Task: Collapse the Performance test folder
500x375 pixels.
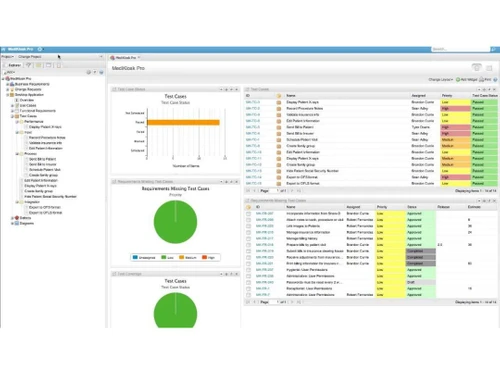Action: 17,122
